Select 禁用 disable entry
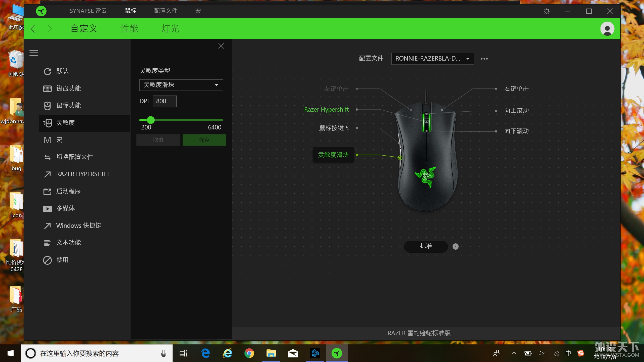644x362 pixels. [x=85, y=260]
